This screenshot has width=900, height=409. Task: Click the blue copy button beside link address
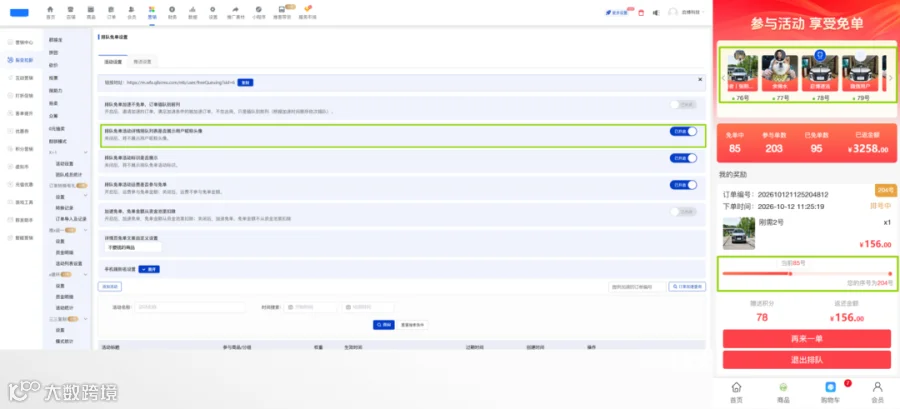click(x=245, y=83)
